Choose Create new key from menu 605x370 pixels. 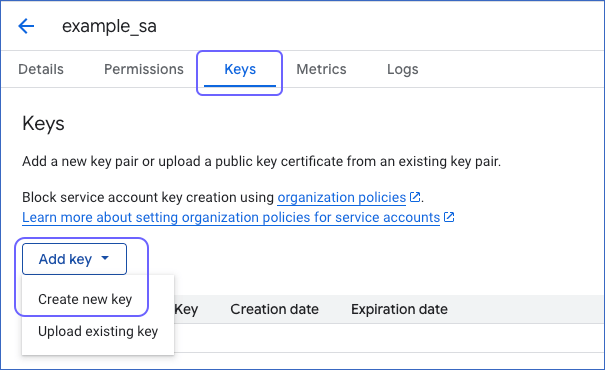(x=85, y=299)
